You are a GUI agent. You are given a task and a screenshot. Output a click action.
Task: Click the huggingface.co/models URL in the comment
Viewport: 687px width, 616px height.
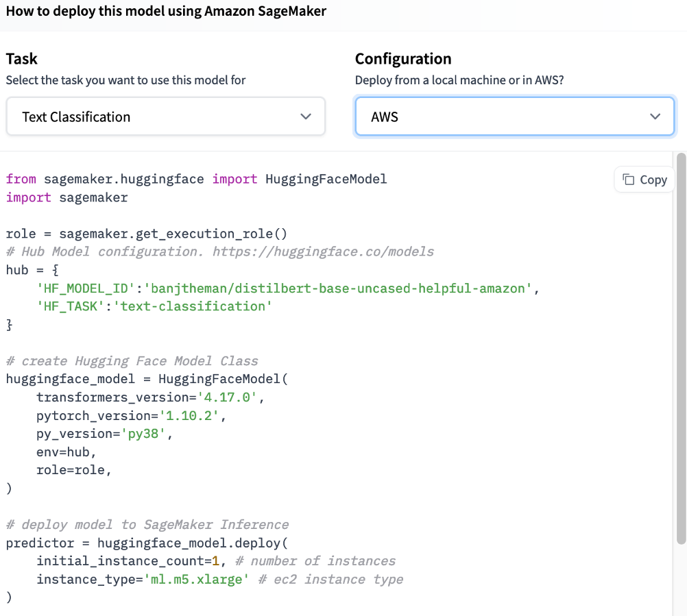323,251
